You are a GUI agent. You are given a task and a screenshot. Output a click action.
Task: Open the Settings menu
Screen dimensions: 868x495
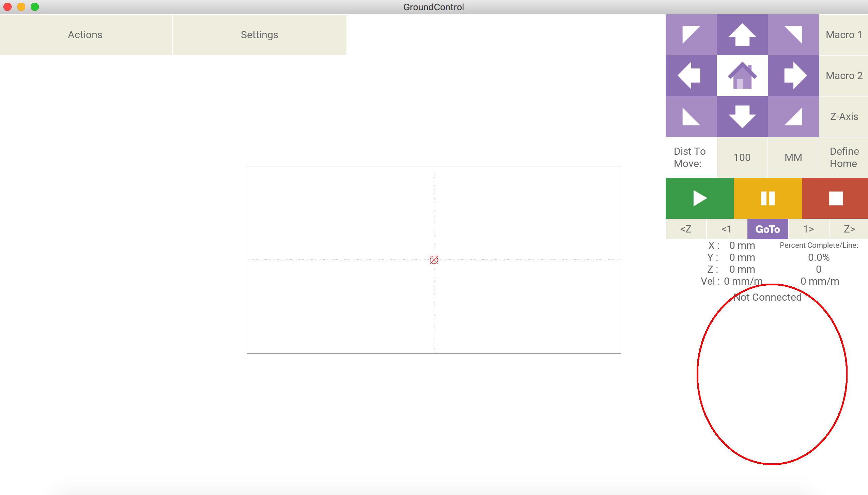pos(259,34)
